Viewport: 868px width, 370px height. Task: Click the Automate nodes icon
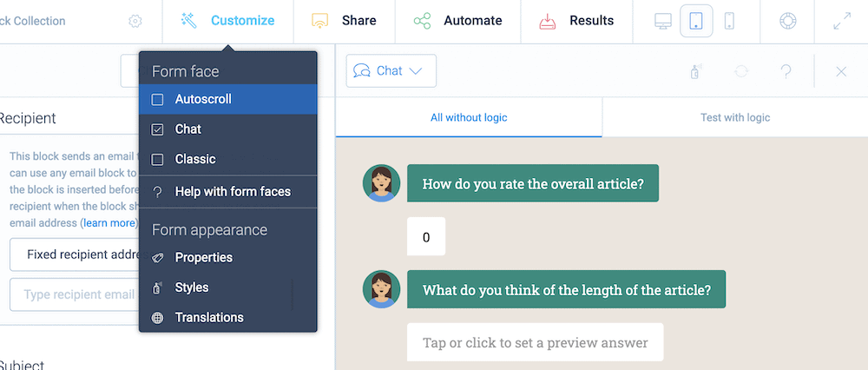(422, 21)
